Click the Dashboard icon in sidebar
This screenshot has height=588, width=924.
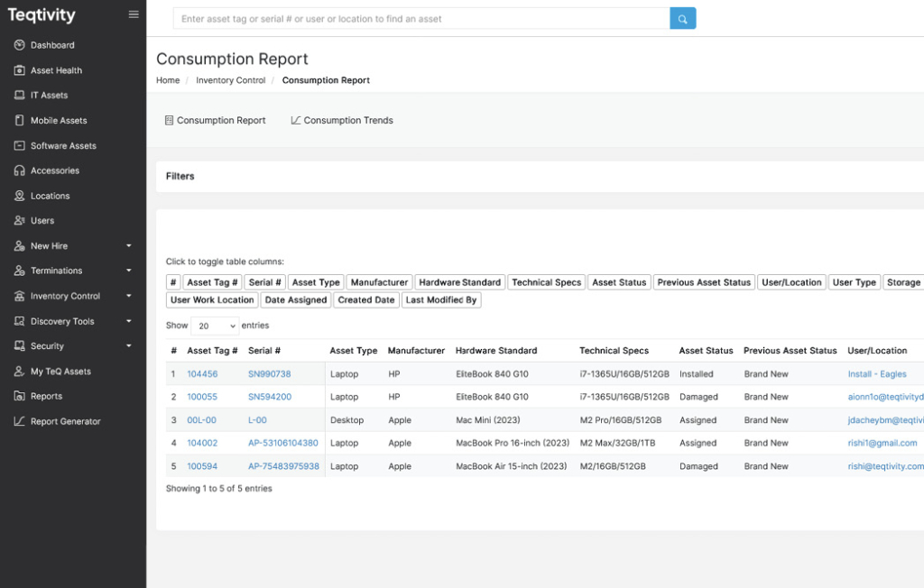(x=20, y=45)
